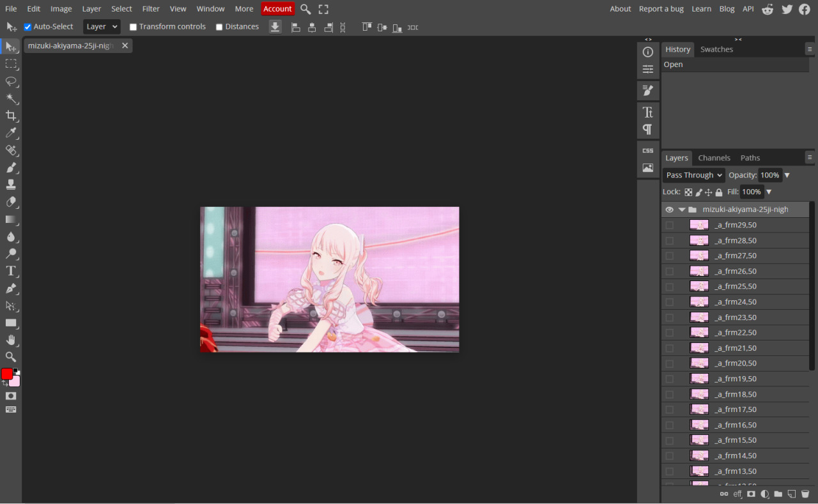Select the Magic Wand tool
The image size is (818, 504).
[11, 98]
